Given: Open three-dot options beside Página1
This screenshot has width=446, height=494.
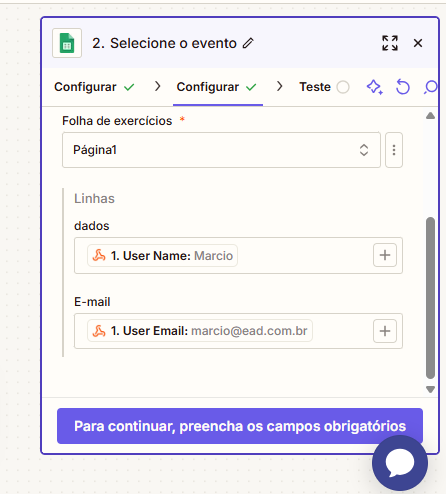Looking at the screenshot, I should (394, 150).
